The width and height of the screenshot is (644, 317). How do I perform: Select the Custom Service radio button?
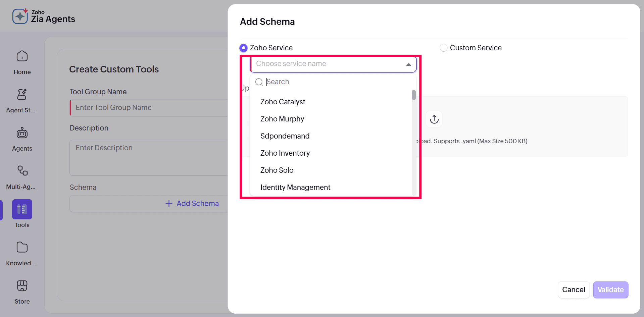(x=444, y=48)
